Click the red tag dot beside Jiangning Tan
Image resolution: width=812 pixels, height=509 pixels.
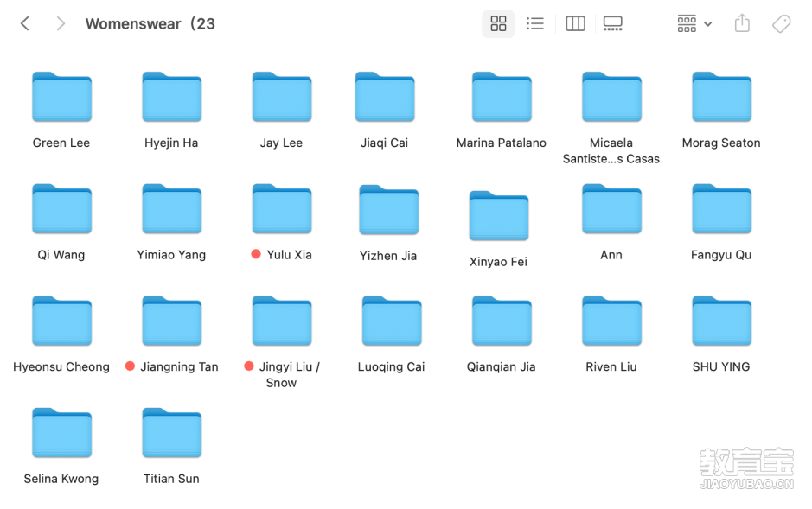(x=130, y=366)
